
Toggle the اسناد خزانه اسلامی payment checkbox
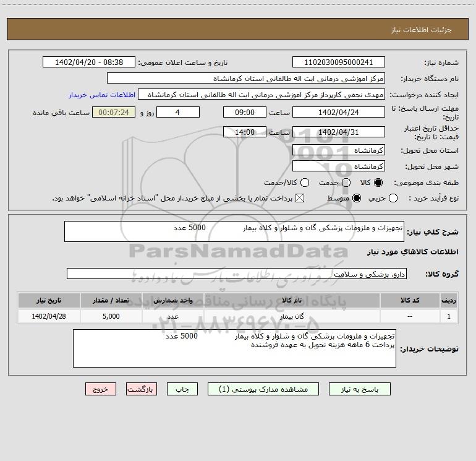[x=300, y=199]
